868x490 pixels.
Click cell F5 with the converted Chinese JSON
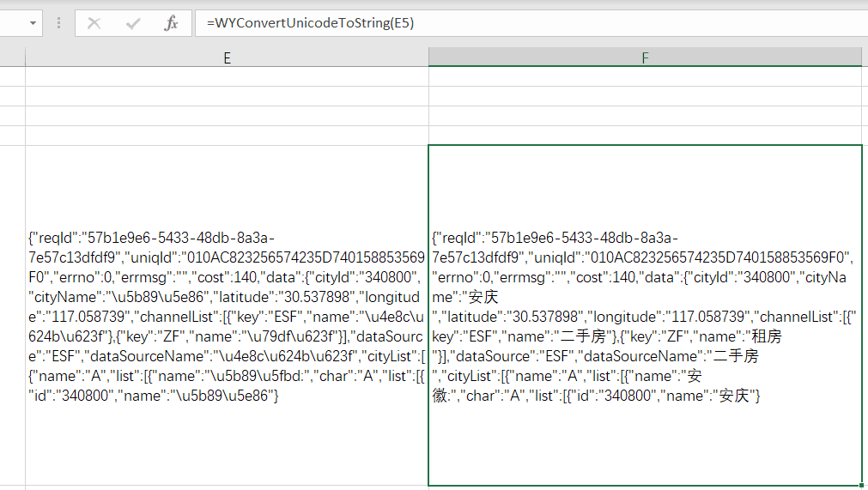coord(645,316)
